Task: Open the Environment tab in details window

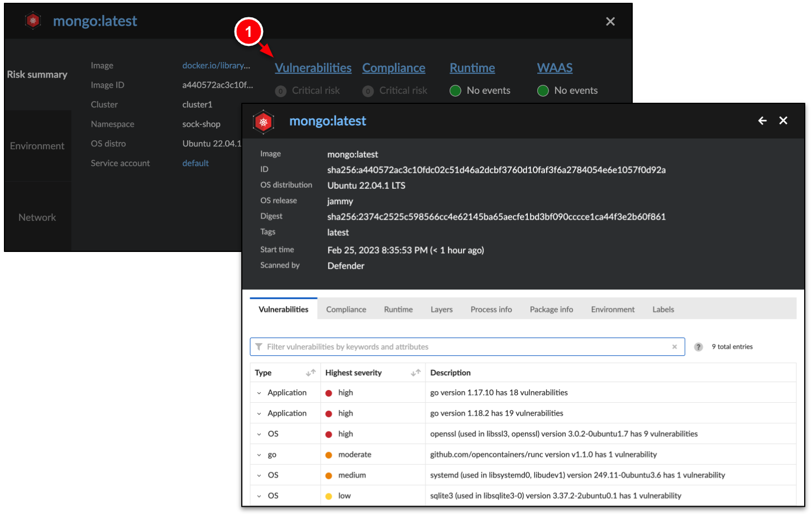Action: pos(613,309)
